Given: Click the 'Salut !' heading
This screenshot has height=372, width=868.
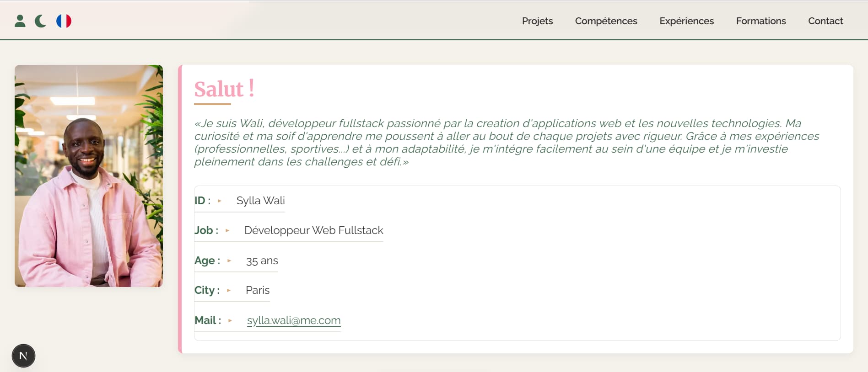Looking at the screenshot, I should 224,89.
